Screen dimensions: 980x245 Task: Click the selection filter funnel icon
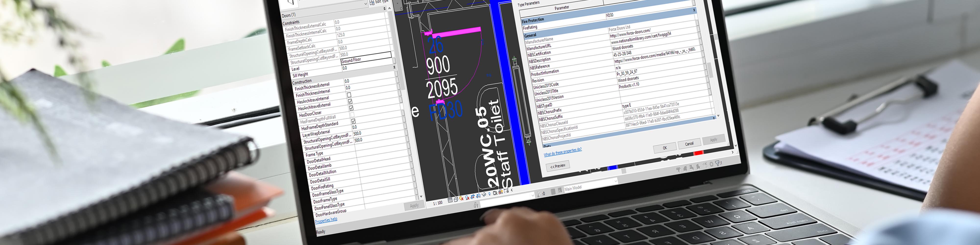tap(718, 164)
